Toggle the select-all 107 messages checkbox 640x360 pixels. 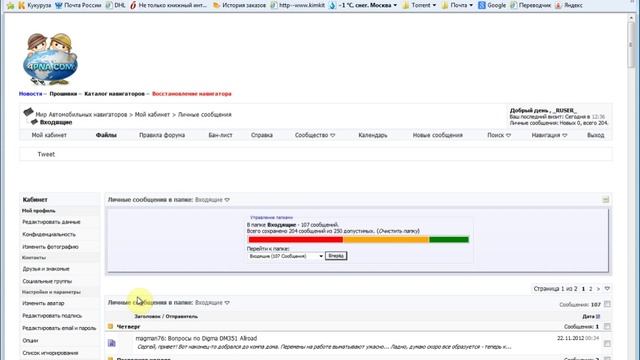607,304
